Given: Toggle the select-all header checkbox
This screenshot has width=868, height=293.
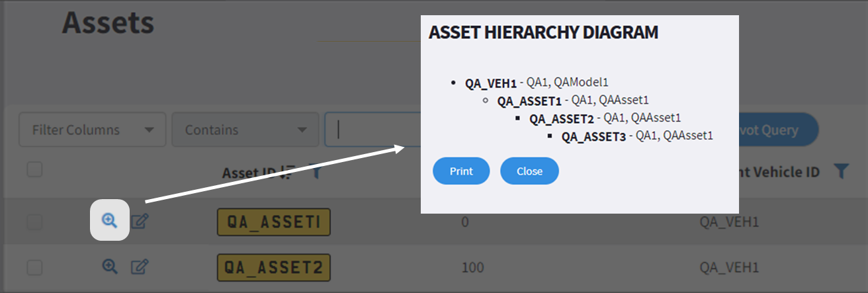Looking at the screenshot, I should pos(34,169).
